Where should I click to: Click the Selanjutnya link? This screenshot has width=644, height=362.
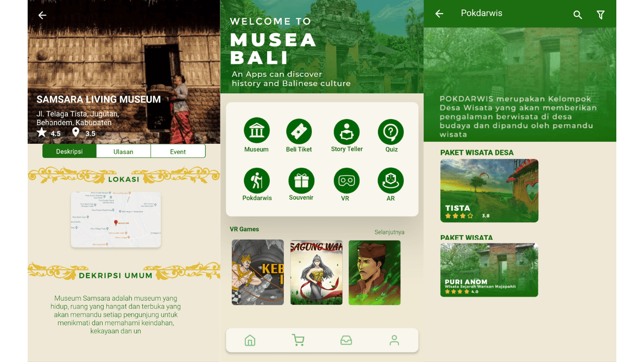click(x=389, y=232)
